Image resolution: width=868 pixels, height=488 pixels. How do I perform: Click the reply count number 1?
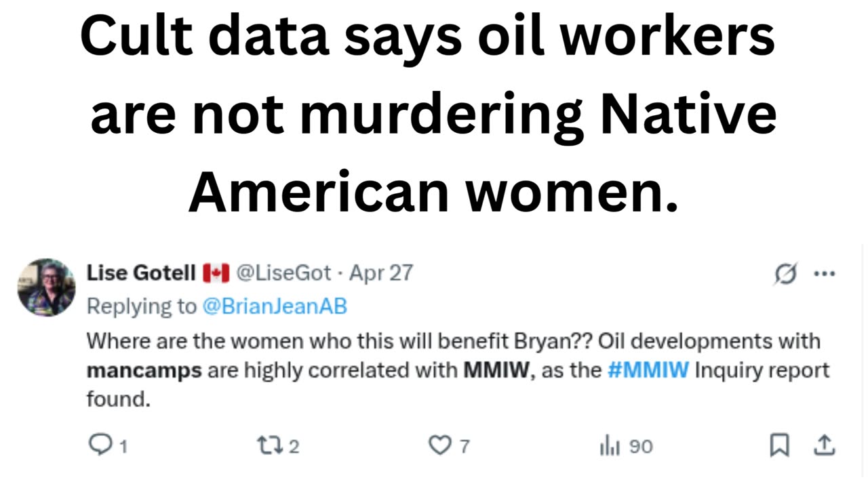click(123, 447)
